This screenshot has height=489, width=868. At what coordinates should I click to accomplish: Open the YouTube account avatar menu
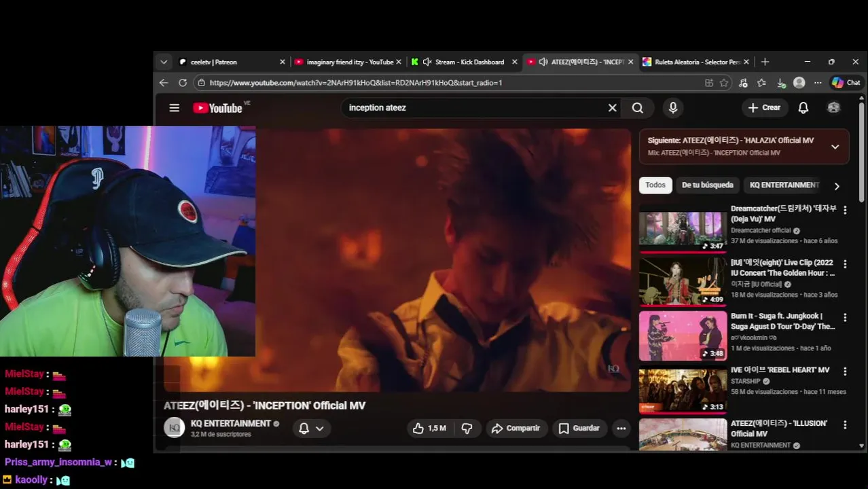point(833,107)
